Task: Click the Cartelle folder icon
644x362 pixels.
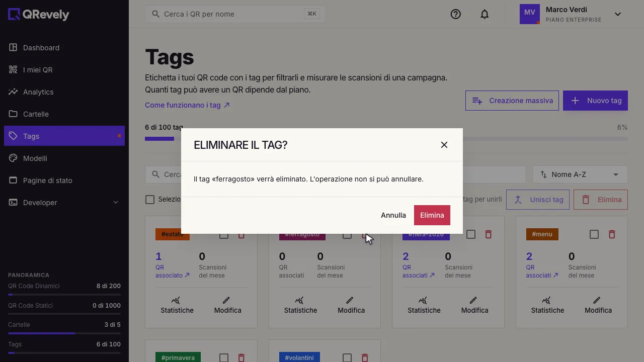Action: [13, 114]
